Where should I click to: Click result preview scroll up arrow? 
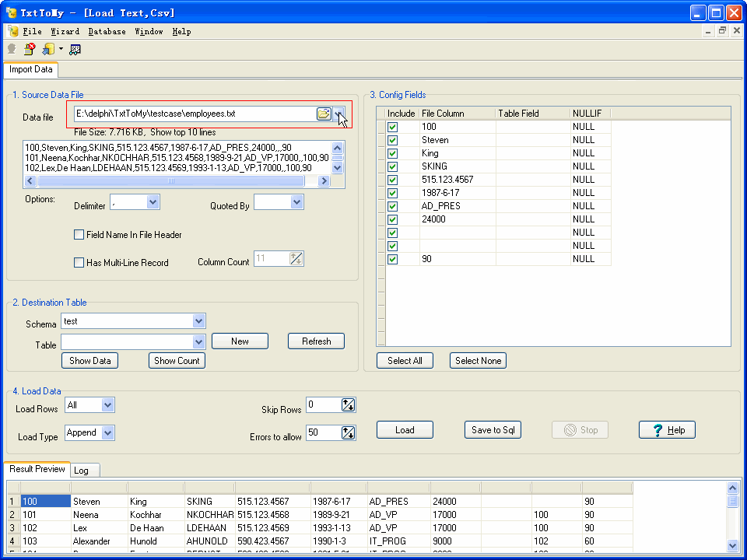coord(733,488)
